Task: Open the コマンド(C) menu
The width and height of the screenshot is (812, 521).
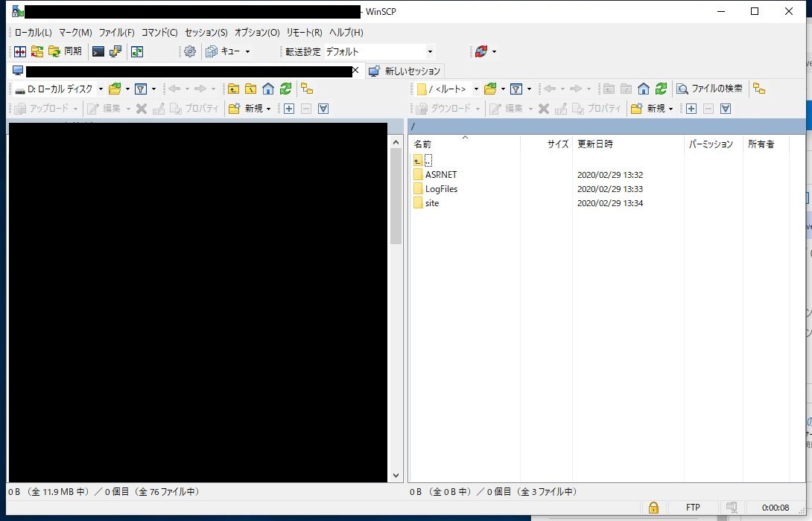Action: (159, 32)
